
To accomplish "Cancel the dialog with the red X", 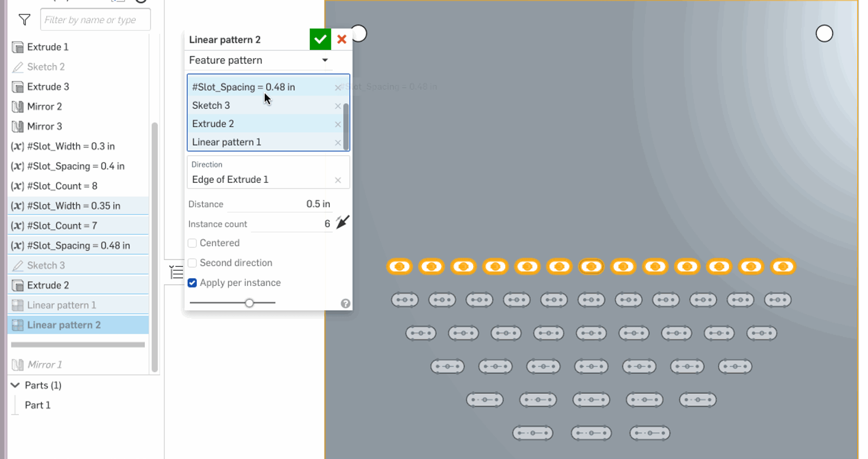I will (342, 40).
